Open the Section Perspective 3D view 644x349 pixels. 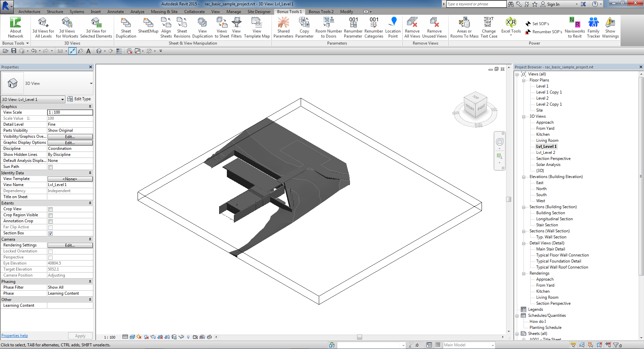click(x=553, y=159)
